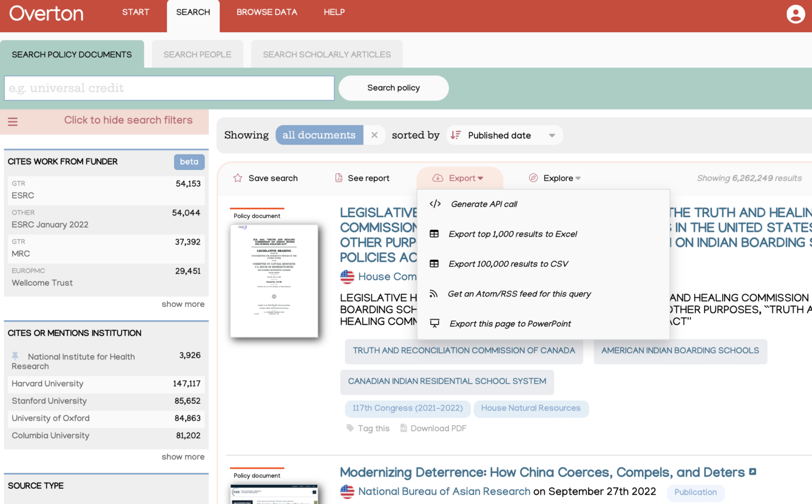Open the Browse Data menu
The height and width of the screenshot is (504, 812).
click(x=267, y=12)
